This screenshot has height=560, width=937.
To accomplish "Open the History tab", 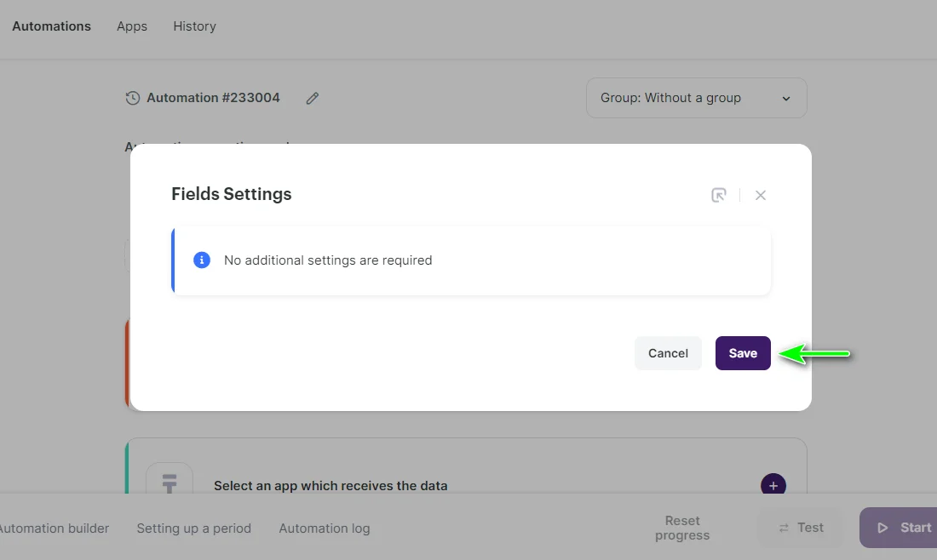I will tap(194, 26).
